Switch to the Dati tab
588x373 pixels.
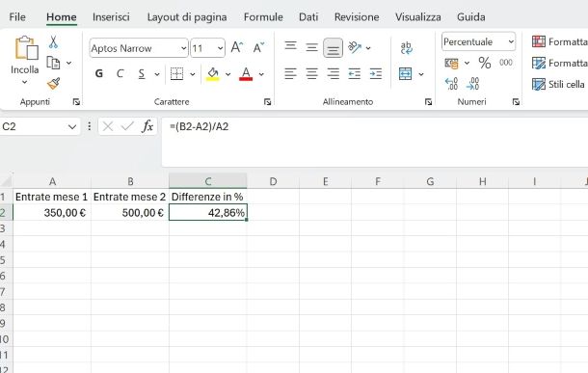(x=308, y=17)
